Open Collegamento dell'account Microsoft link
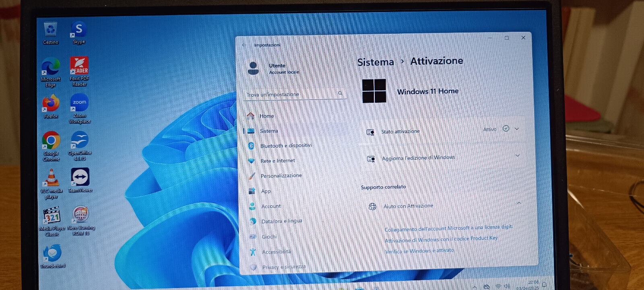This screenshot has width=644, height=290. coord(449,228)
